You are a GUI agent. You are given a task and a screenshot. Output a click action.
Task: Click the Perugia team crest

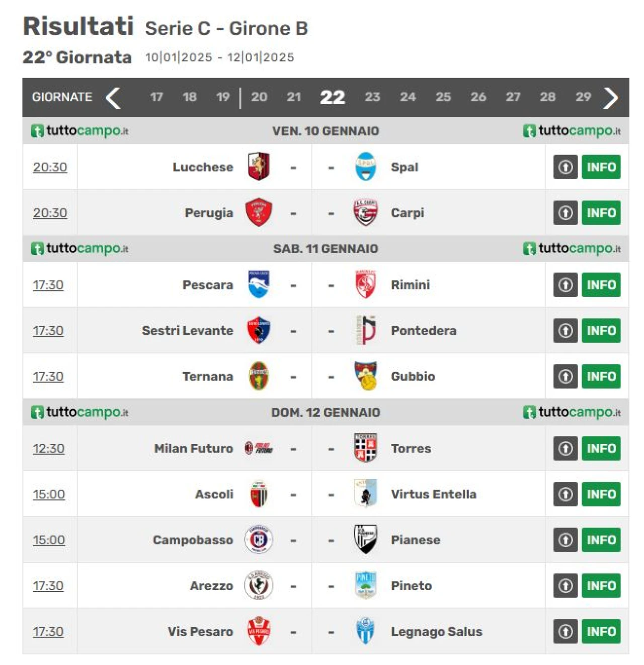[259, 212]
